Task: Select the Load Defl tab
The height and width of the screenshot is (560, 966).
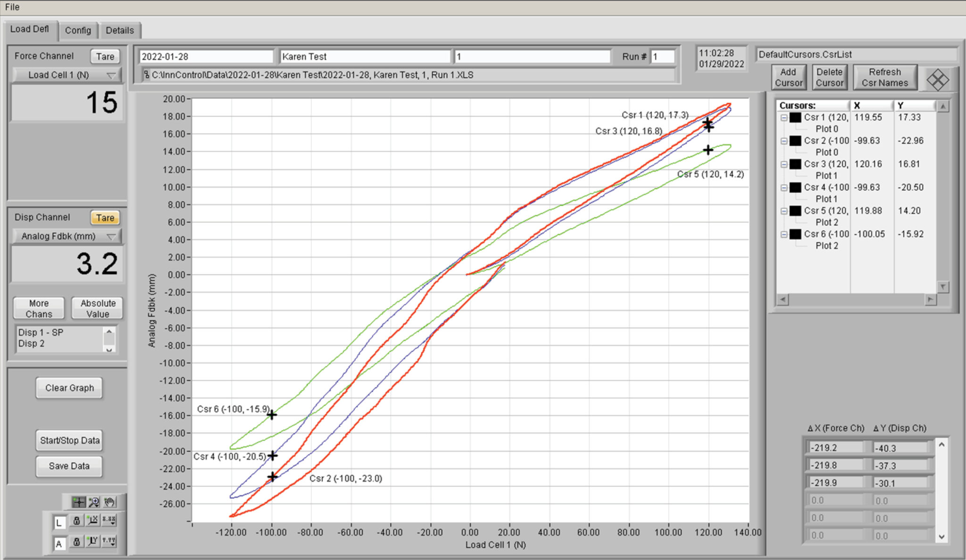Action: pyautogui.click(x=30, y=29)
